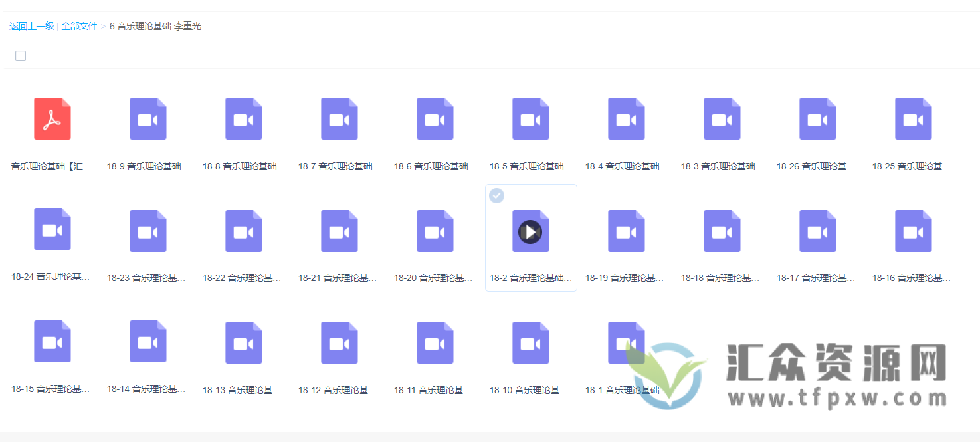Screen dimensions: 980x442
Task: Open the 18-25 video file icon
Action: tap(913, 119)
